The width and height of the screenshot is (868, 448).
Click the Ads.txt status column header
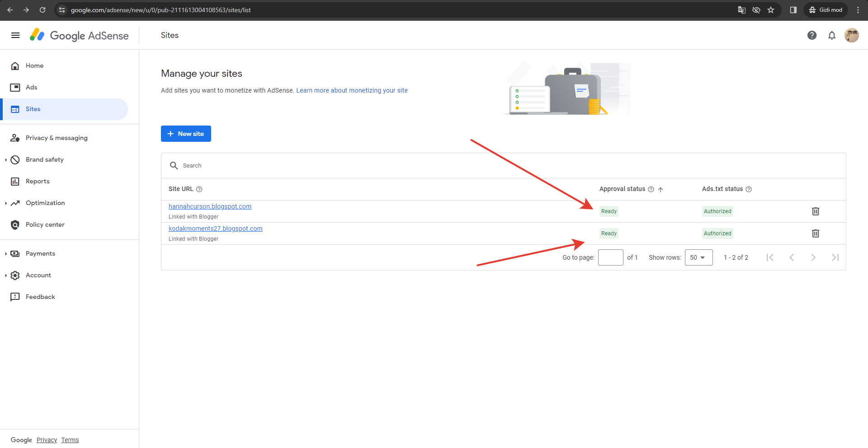pos(722,189)
